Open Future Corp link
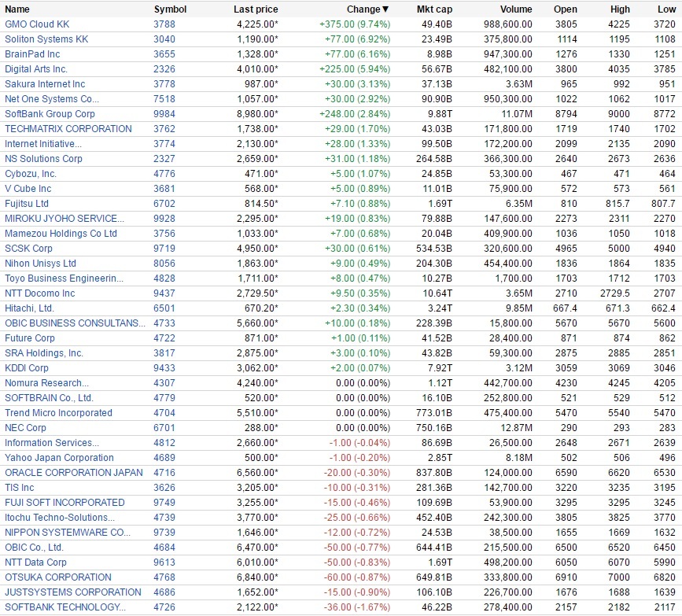The height and width of the screenshot is (616, 682). coord(30,338)
